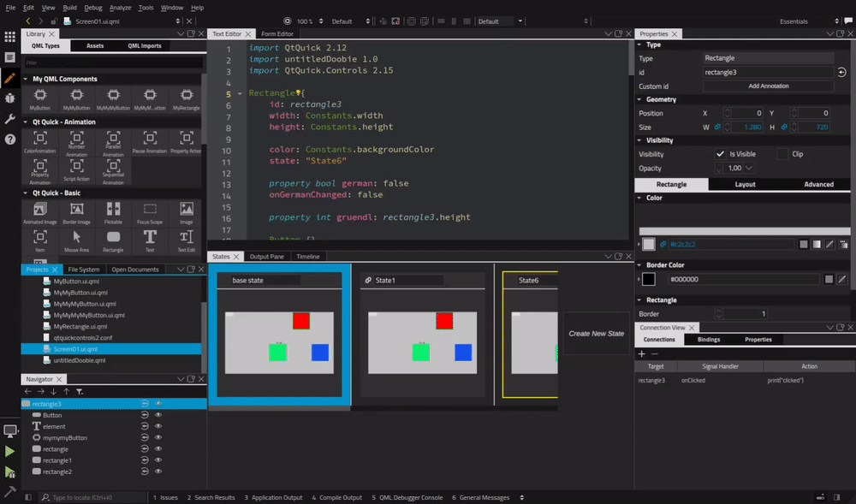The height and width of the screenshot is (504, 856).
Task: Toggle the Is Visible checkbox
Action: tap(721, 154)
